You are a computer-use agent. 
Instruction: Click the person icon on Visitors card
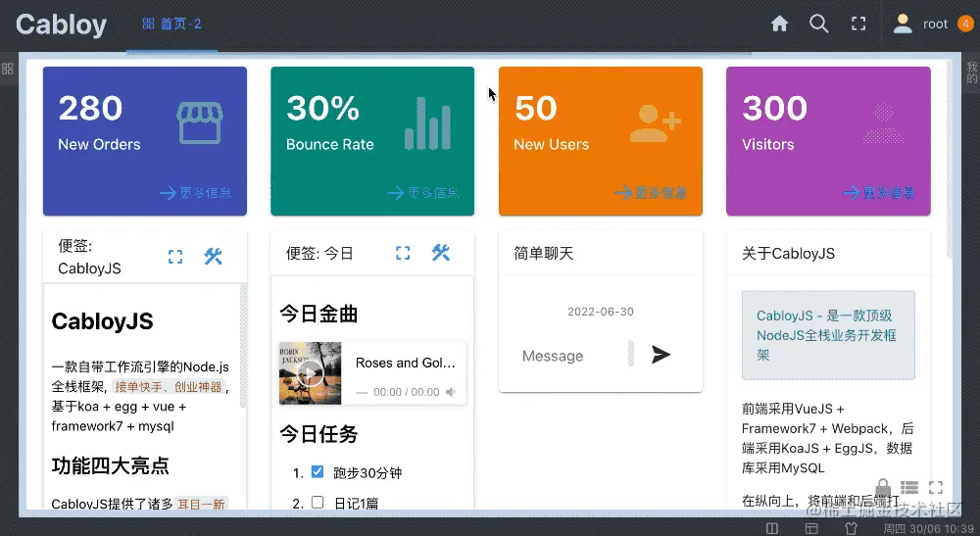(x=883, y=123)
